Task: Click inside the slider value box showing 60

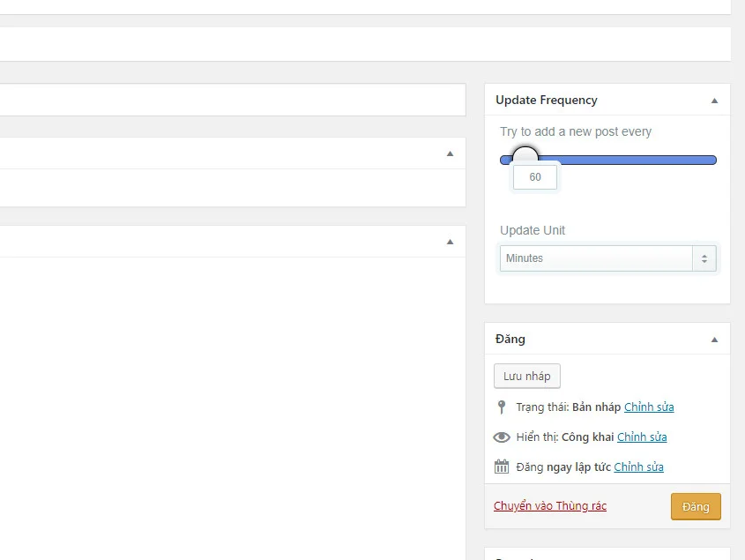Action: click(534, 176)
